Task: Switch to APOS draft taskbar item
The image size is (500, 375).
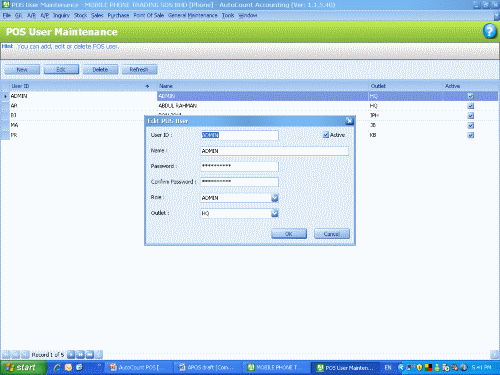Action: tap(208, 368)
